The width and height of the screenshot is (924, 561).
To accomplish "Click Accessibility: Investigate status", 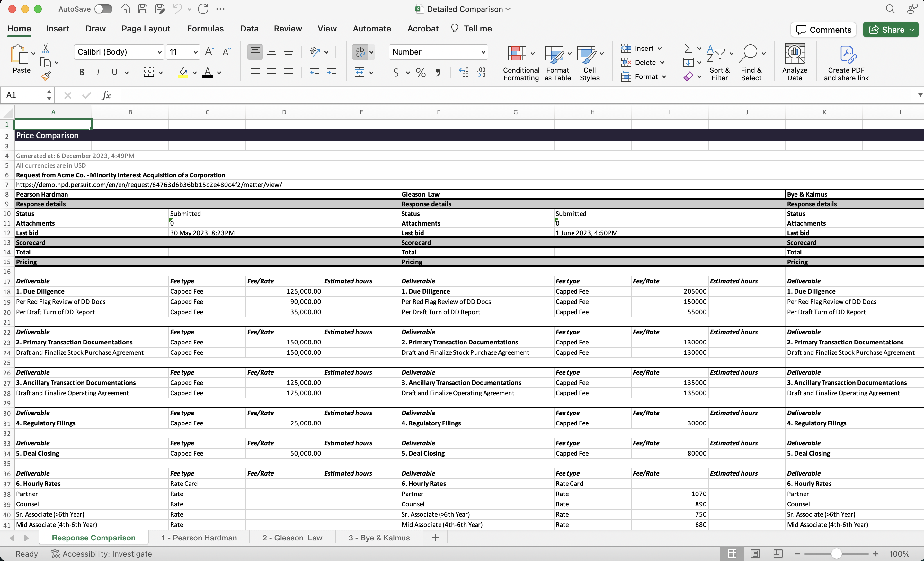I will (102, 554).
